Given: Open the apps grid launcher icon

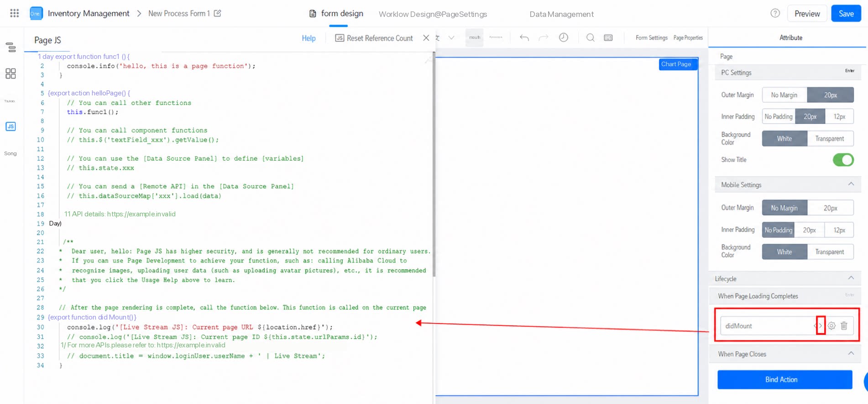Looking at the screenshot, I should tap(15, 13).
